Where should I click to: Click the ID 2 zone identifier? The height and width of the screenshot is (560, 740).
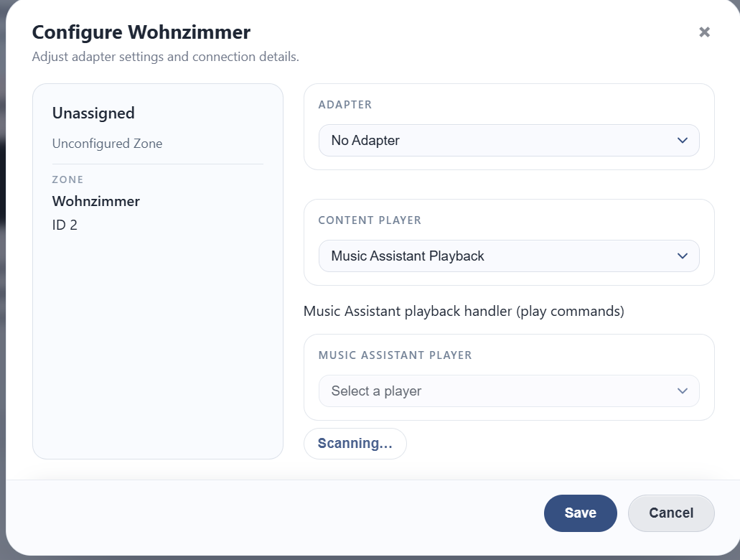[x=65, y=225]
